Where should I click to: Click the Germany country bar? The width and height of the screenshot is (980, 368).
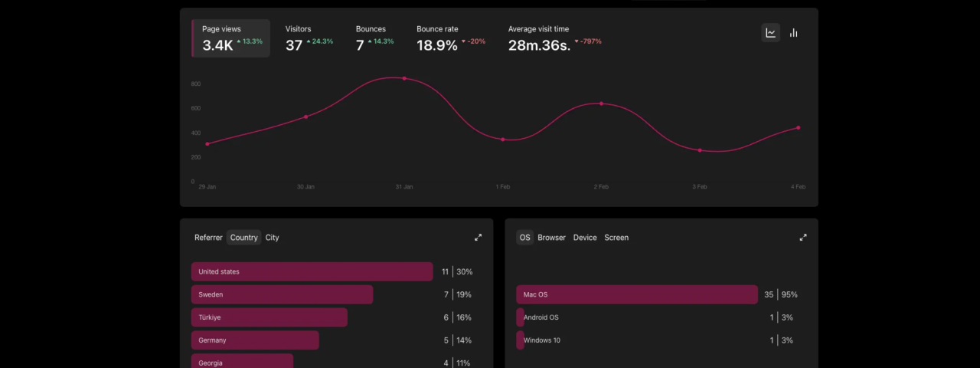click(x=255, y=340)
